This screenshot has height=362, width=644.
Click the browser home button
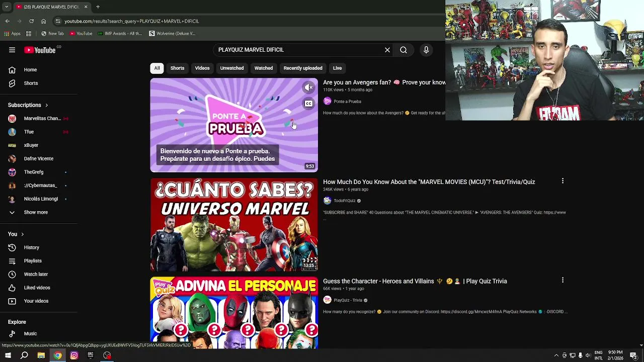pos(43,21)
